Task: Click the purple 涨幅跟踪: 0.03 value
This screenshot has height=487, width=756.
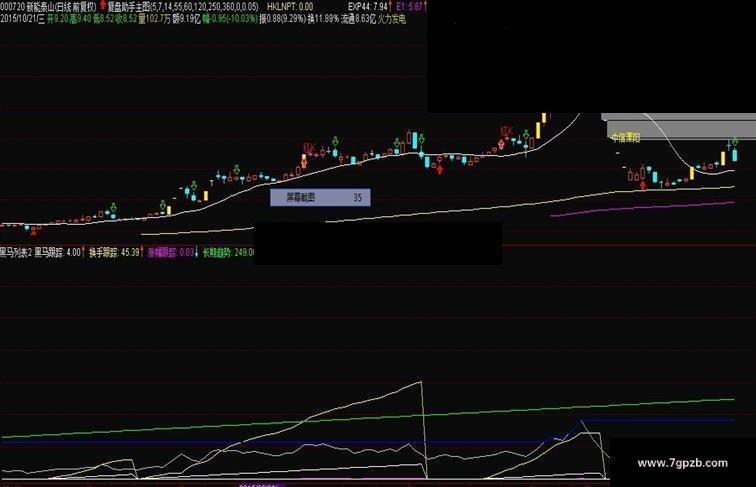Action: [171, 253]
